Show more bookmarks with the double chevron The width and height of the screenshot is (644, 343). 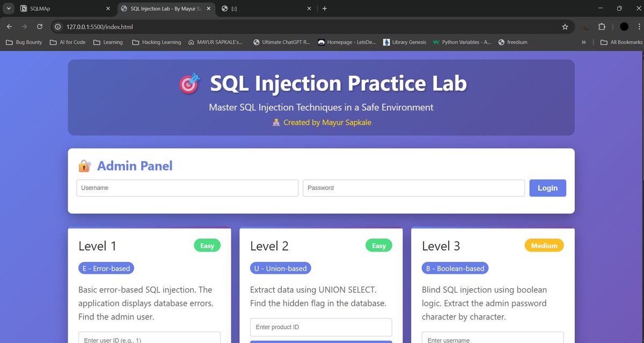click(583, 42)
